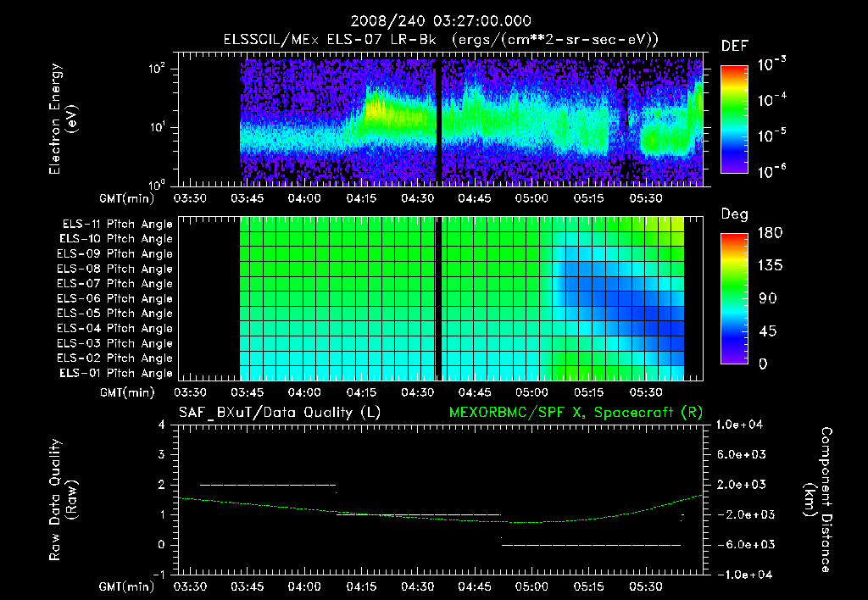
Task: Click the 135 value on Deg scale
Action: [x=770, y=266]
